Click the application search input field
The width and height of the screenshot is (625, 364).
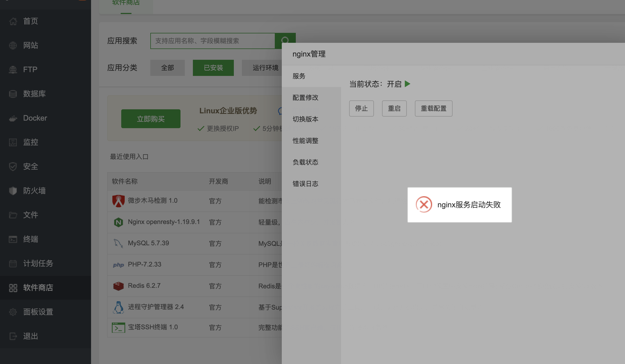[x=213, y=41]
